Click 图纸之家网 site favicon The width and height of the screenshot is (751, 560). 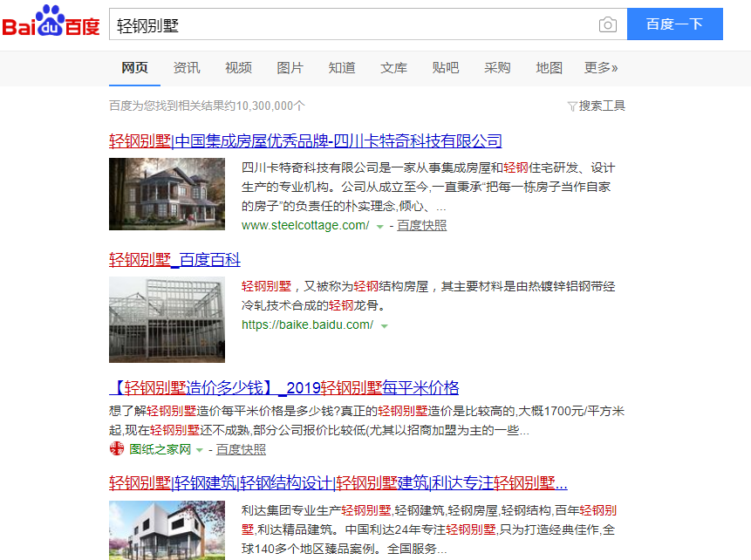[x=116, y=449]
